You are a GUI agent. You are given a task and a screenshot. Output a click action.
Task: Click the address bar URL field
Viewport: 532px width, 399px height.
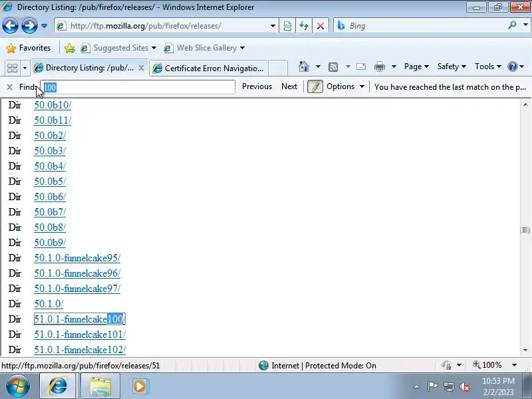tap(165, 26)
